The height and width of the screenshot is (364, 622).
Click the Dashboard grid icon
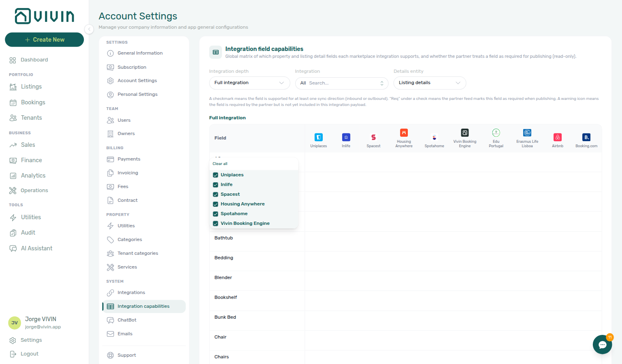[x=13, y=60]
